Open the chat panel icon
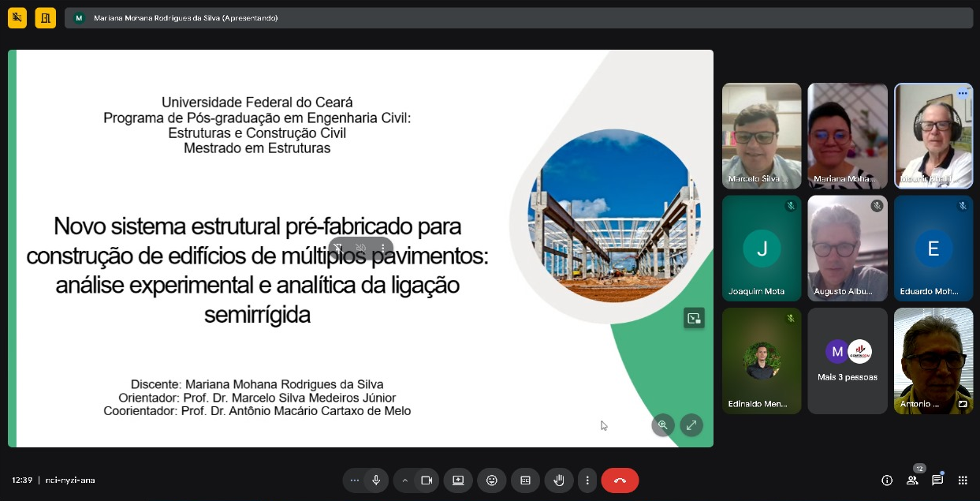980x501 pixels. (937, 480)
